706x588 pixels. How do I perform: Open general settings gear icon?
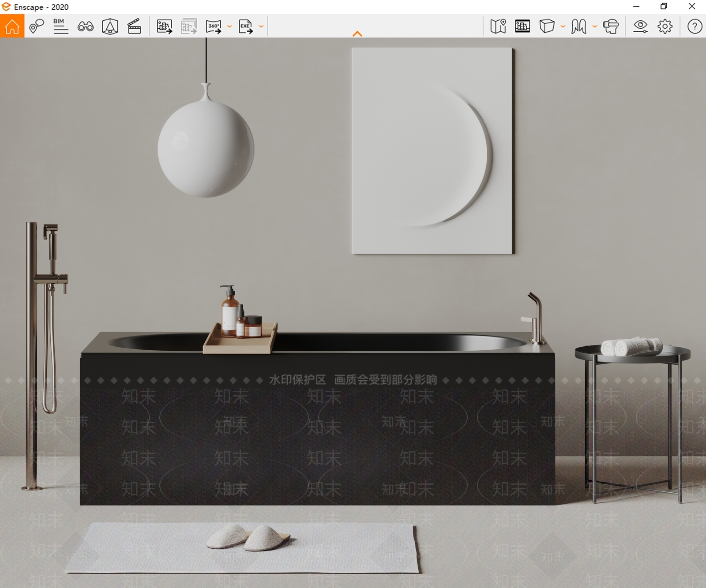(665, 26)
